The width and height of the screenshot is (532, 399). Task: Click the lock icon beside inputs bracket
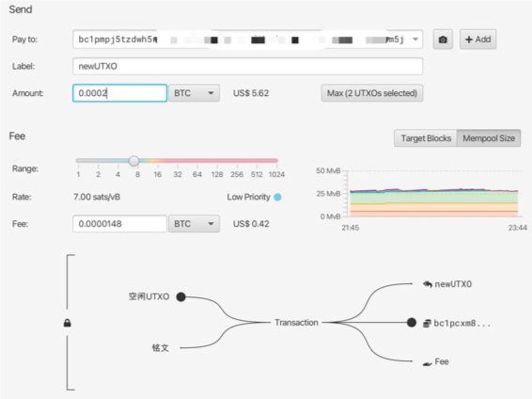pyautogui.click(x=67, y=323)
